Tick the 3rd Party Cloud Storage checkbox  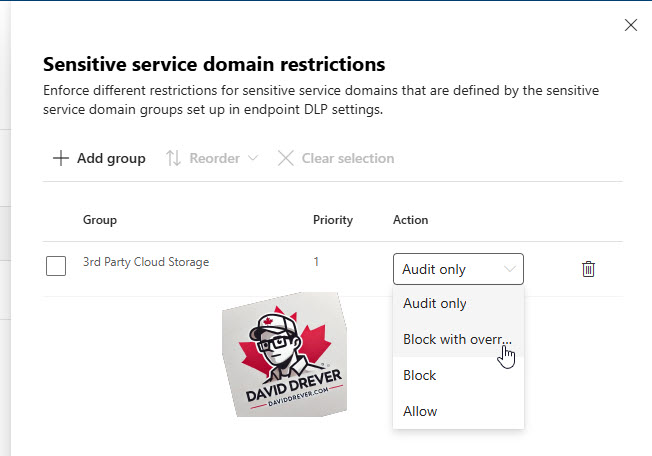[56, 266]
